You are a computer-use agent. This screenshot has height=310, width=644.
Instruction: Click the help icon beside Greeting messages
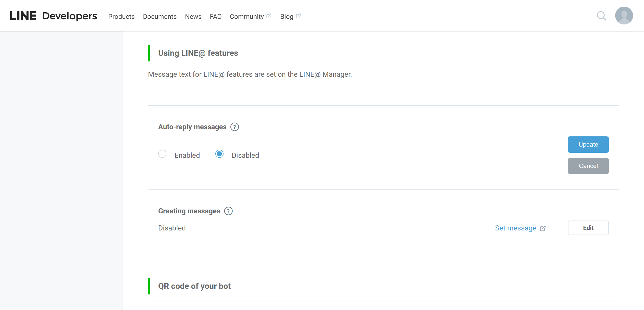click(228, 211)
